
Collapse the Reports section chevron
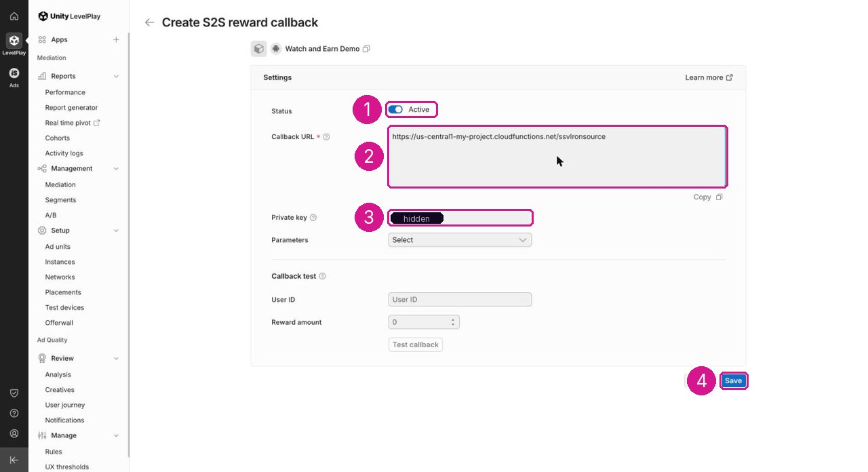tap(116, 77)
